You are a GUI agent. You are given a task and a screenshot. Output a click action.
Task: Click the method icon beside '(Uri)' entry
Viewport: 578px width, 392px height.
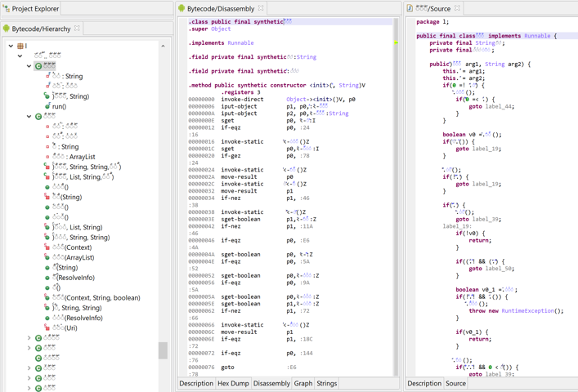[x=47, y=327]
